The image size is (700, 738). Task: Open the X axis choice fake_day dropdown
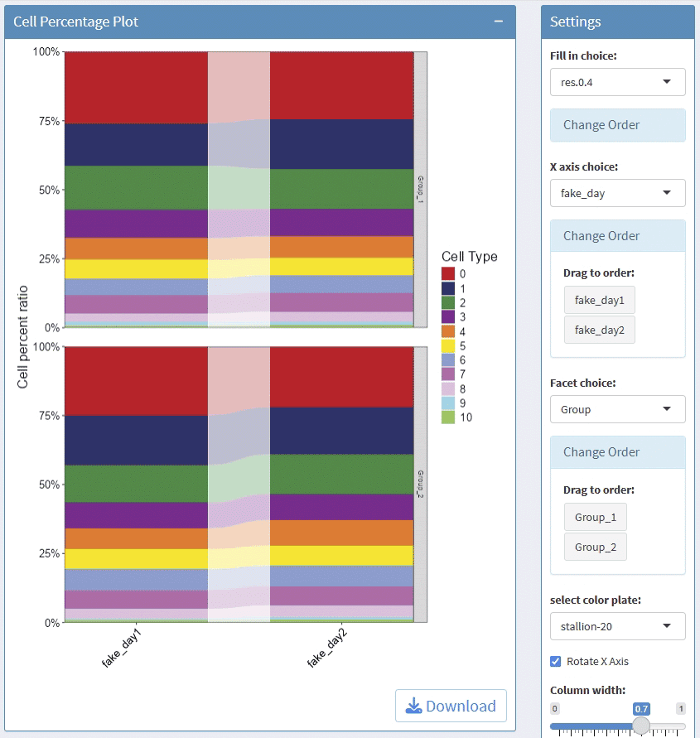pos(617,193)
